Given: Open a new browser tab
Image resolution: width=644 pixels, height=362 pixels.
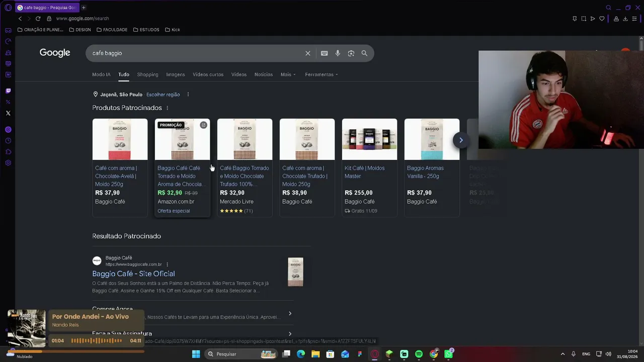Looking at the screenshot, I should [x=84, y=8].
